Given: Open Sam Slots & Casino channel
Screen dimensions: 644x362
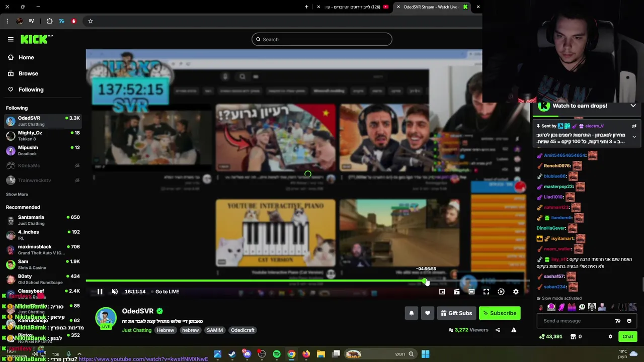Looking at the screenshot, I should (x=43, y=264).
